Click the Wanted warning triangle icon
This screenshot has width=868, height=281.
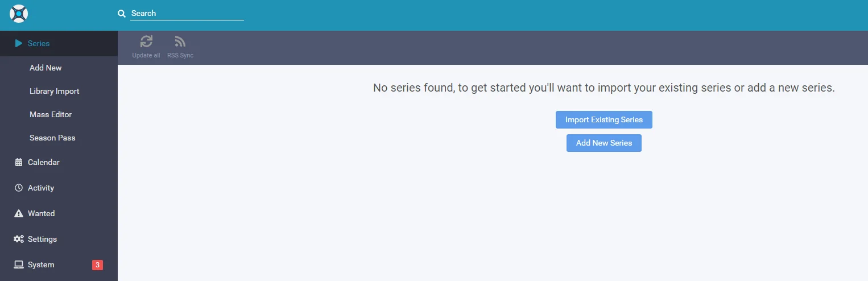tap(19, 213)
